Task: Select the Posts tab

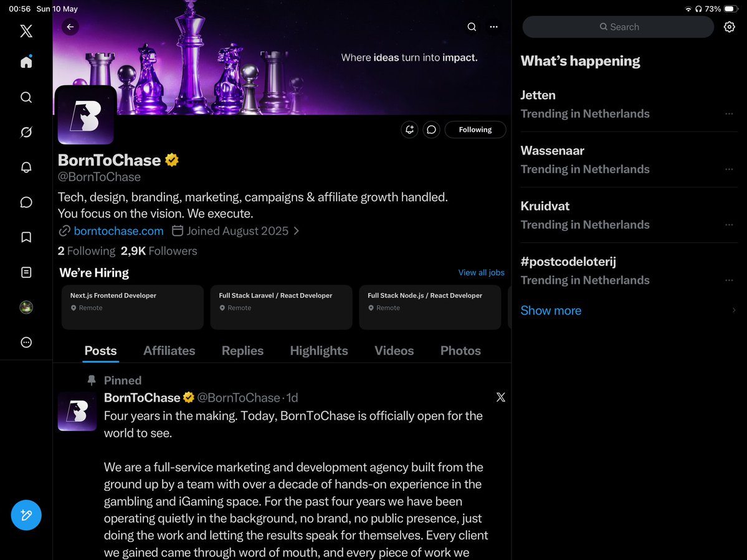Action: pyautogui.click(x=100, y=351)
